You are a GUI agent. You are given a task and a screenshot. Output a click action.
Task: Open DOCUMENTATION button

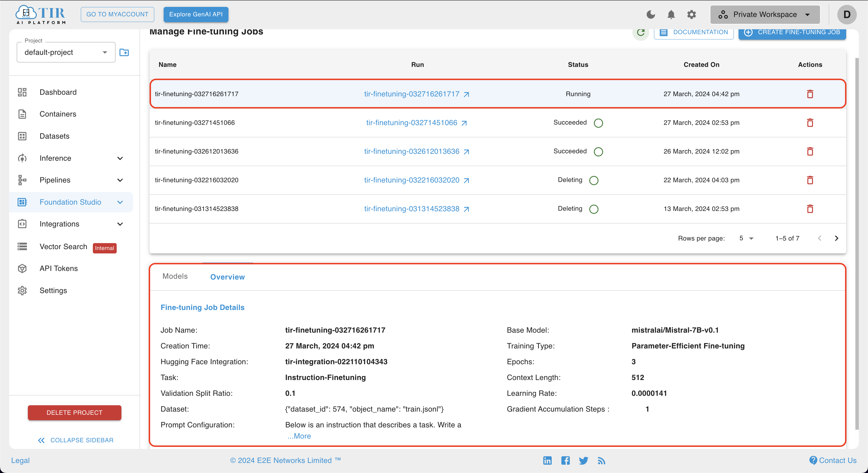click(x=693, y=32)
